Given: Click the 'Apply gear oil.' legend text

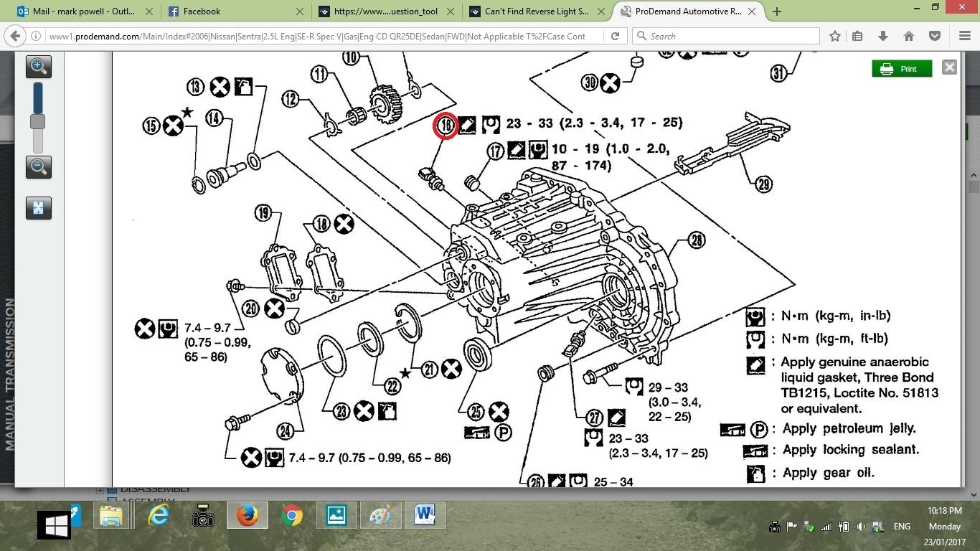Looking at the screenshot, I should 829,473.
